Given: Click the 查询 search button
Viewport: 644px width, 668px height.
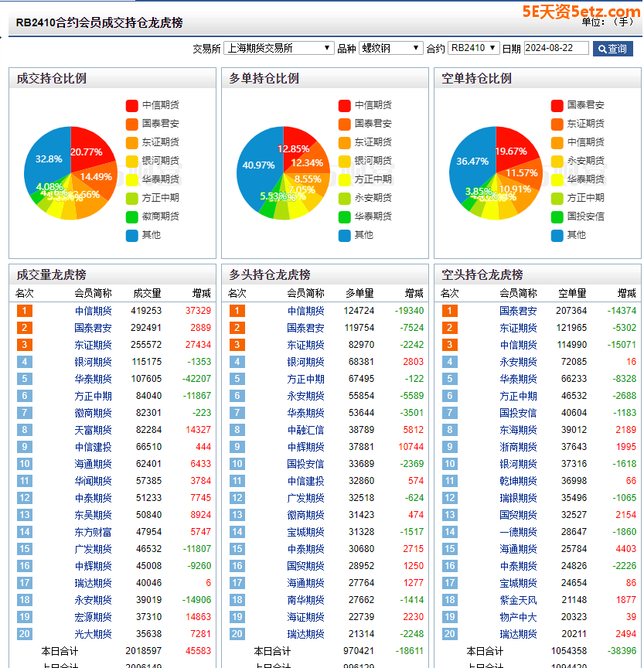Looking at the screenshot, I should tap(612, 49).
